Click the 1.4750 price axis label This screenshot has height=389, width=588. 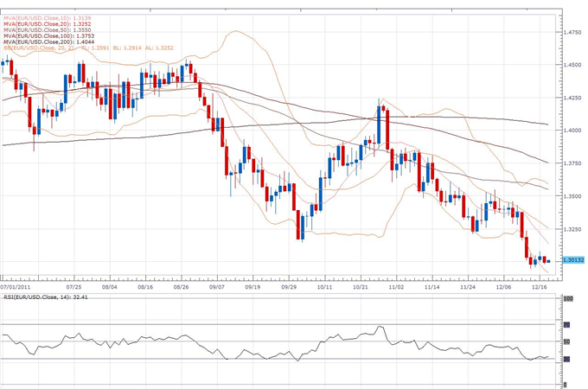pyautogui.click(x=571, y=32)
